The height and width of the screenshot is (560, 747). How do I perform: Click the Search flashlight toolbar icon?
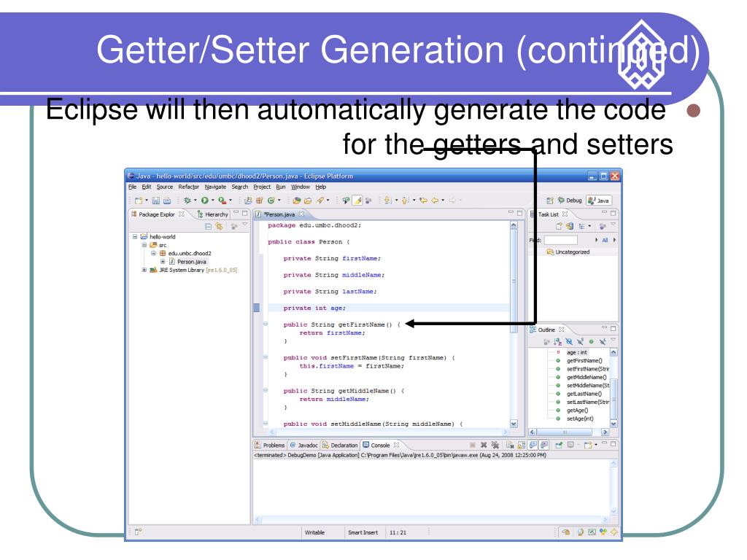320,201
